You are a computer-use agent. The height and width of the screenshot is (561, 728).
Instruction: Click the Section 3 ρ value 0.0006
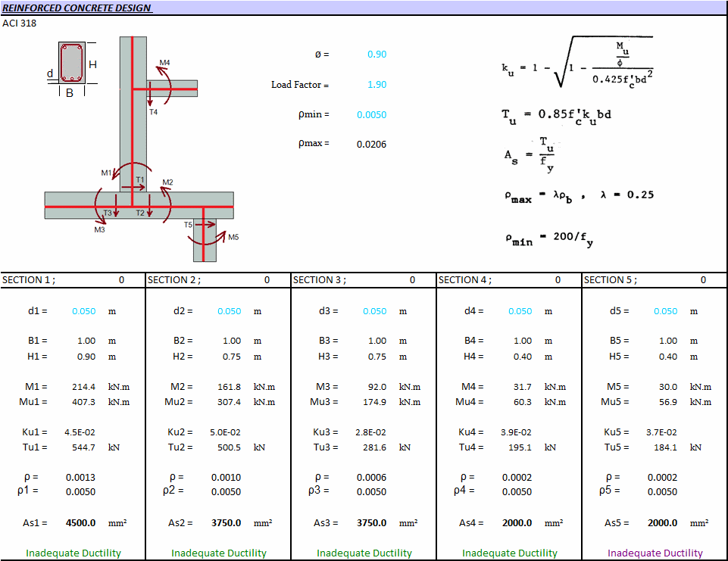pyautogui.click(x=371, y=478)
